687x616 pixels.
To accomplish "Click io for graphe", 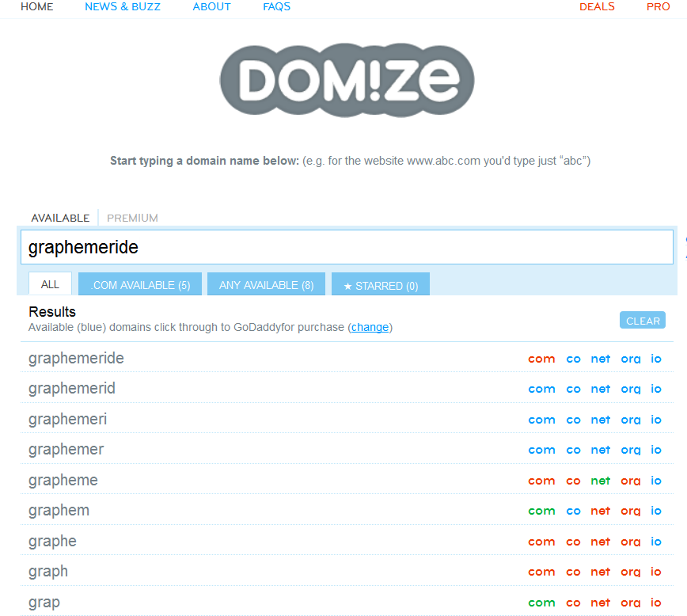I will tap(656, 542).
